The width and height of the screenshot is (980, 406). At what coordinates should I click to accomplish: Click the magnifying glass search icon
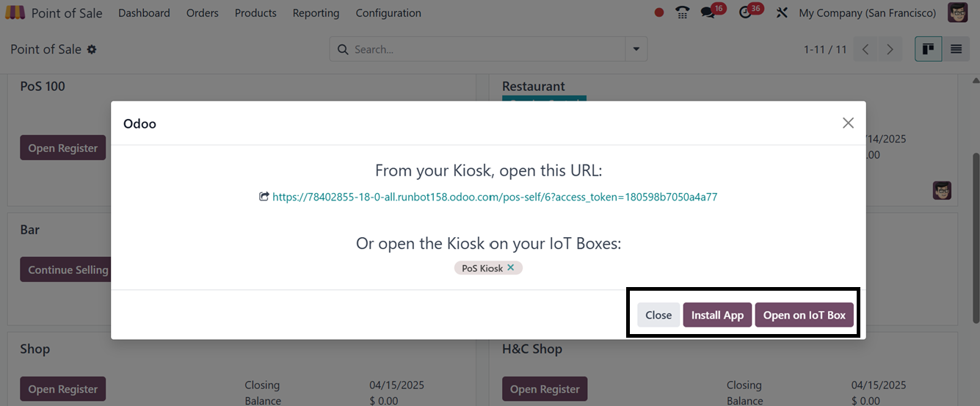342,49
